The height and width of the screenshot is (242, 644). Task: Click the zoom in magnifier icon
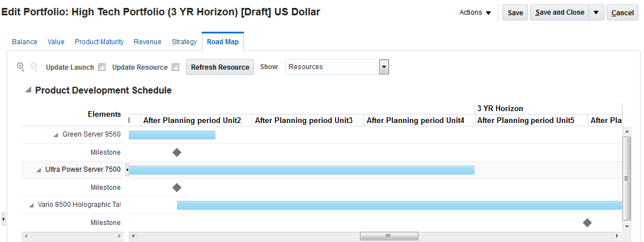(x=20, y=66)
